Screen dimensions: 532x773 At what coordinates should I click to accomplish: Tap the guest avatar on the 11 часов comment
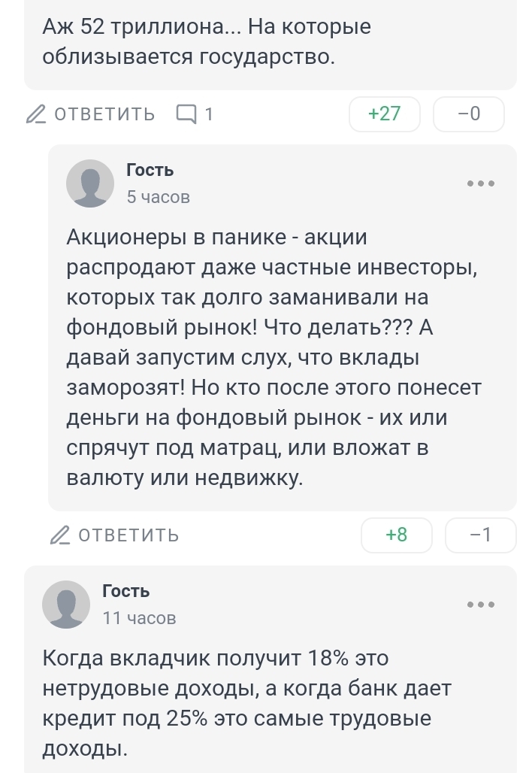point(66,605)
